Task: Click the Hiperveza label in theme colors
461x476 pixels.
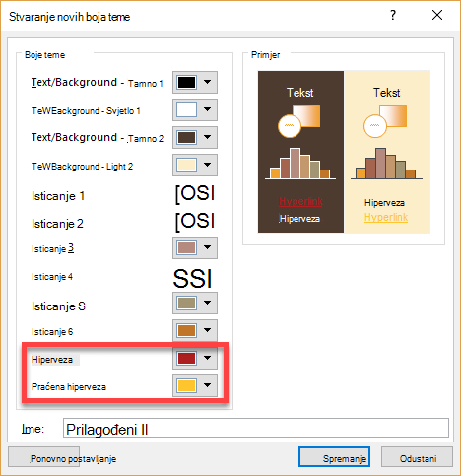Action: tap(52, 360)
